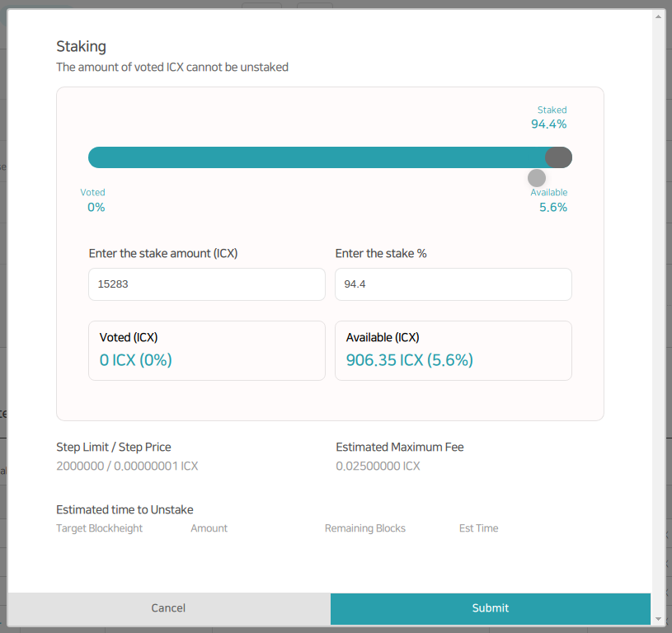Image resolution: width=672 pixels, height=633 pixels.
Task: Click the Amount column header
Action: click(209, 528)
